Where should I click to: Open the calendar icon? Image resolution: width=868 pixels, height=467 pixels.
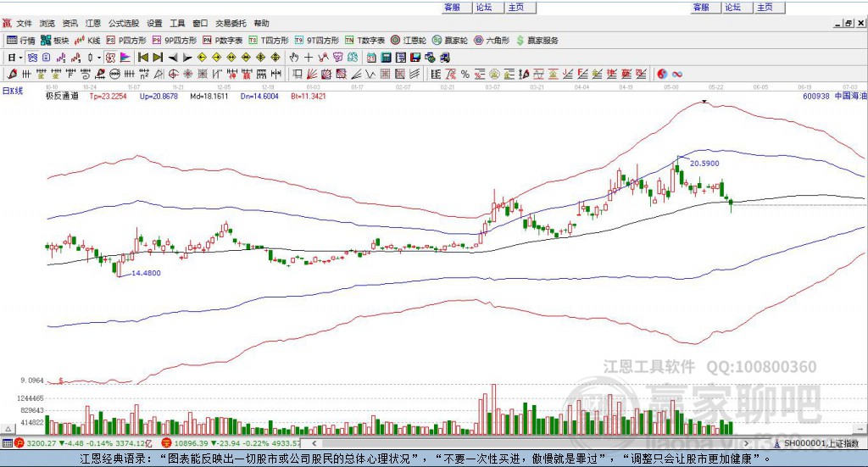point(371,58)
